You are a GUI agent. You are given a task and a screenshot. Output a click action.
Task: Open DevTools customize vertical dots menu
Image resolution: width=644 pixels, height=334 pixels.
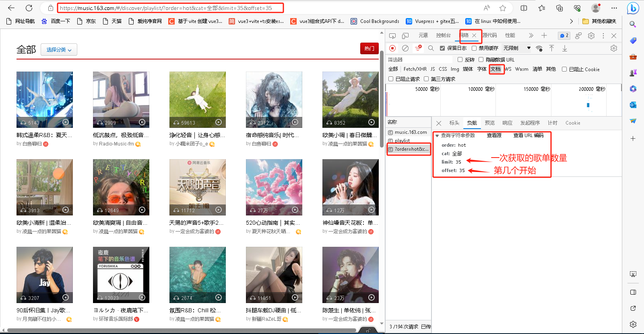click(603, 35)
